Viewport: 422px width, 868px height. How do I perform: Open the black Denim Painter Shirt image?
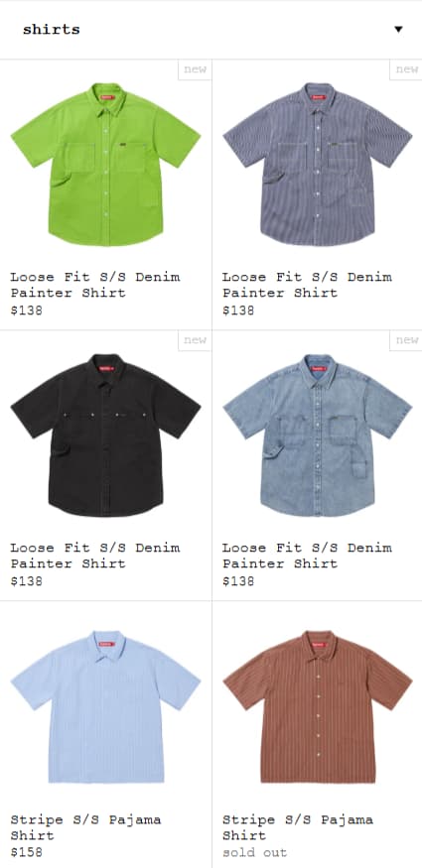tap(106, 435)
